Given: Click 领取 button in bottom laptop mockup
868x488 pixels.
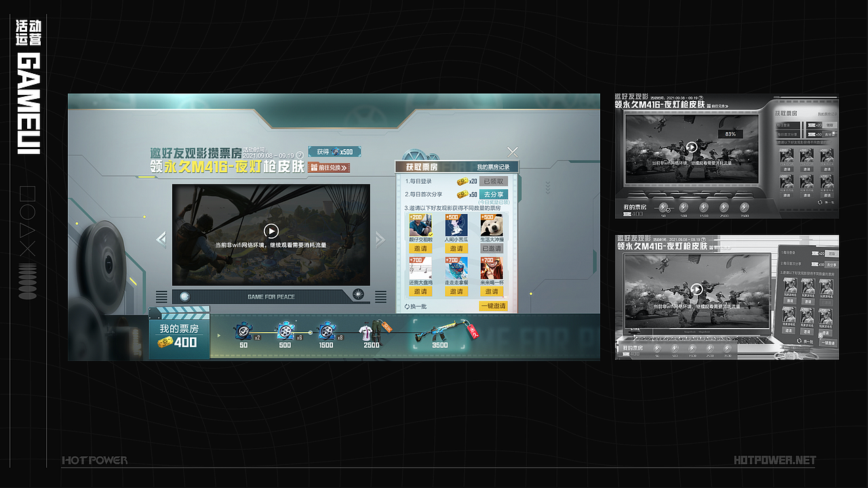Looking at the screenshot, I should [x=831, y=253].
